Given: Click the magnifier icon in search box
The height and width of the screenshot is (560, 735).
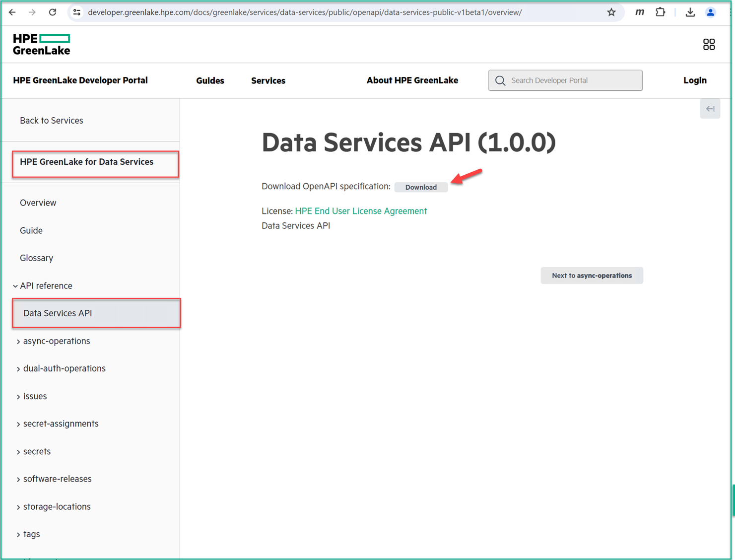Looking at the screenshot, I should pyautogui.click(x=500, y=80).
